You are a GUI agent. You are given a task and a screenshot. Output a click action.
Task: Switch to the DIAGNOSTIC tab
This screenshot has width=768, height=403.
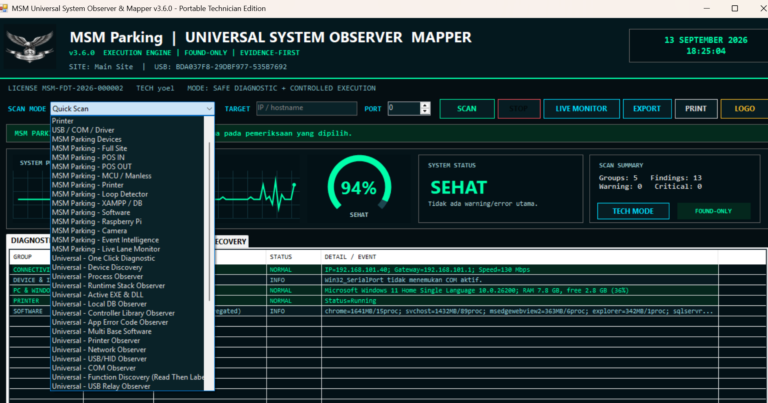tap(30, 240)
